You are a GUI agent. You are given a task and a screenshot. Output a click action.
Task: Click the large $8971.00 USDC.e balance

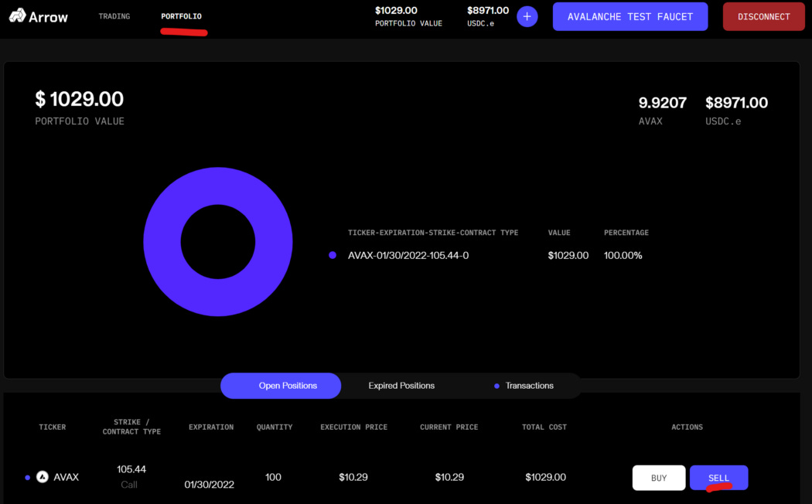(x=736, y=103)
